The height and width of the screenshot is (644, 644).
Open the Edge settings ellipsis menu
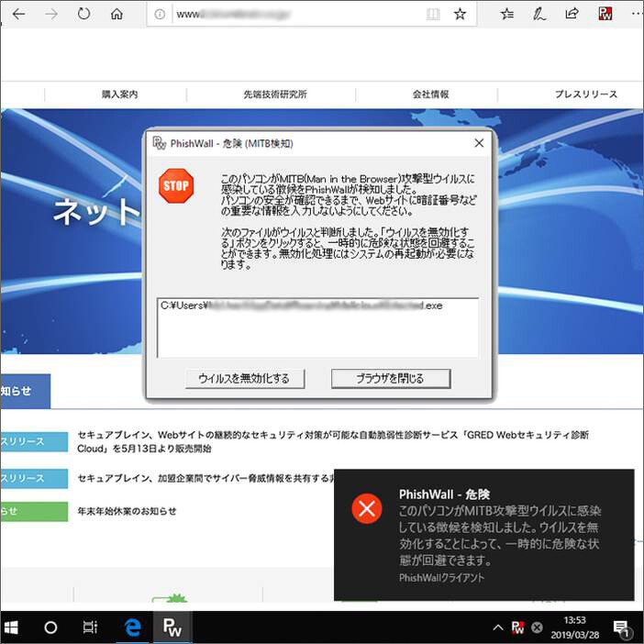(633, 15)
